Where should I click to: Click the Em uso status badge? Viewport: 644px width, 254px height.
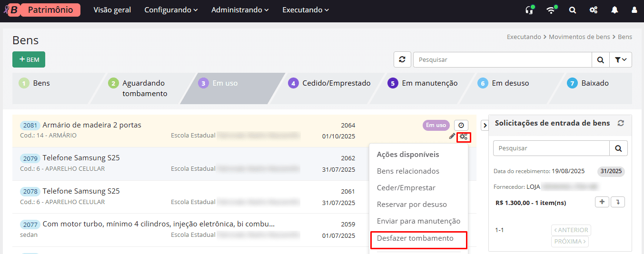(436, 125)
